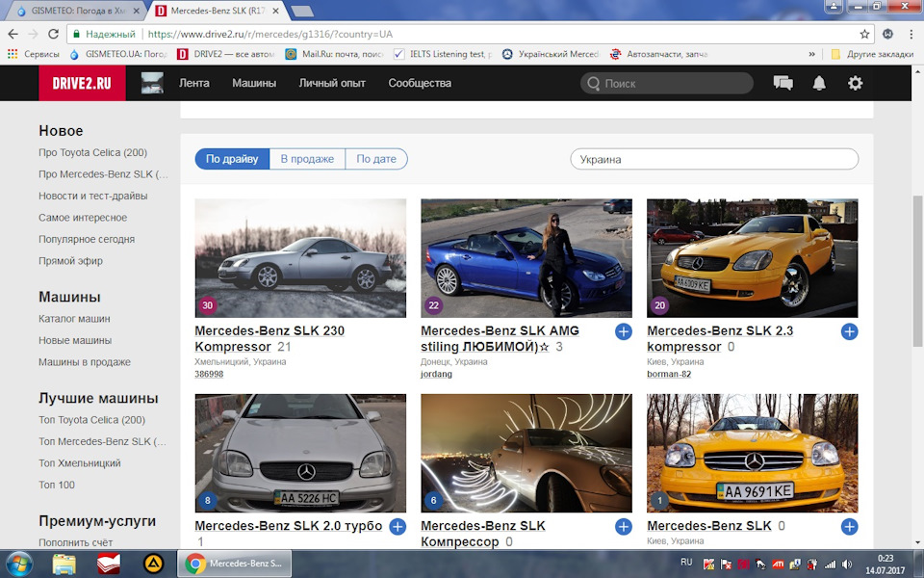Open the blue SLK AMG car photo
The width and height of the screenshot is (924, 578).
click(x=526, y=258)
